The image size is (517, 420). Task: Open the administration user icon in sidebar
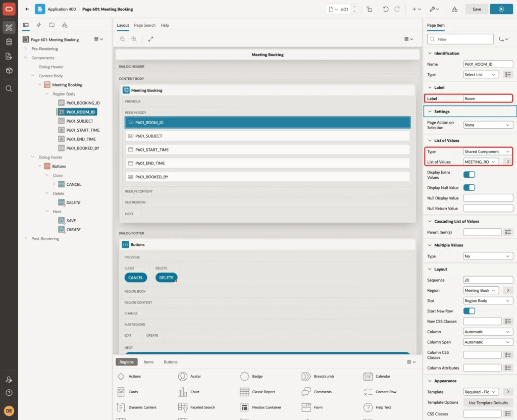[x=9, y=380]
